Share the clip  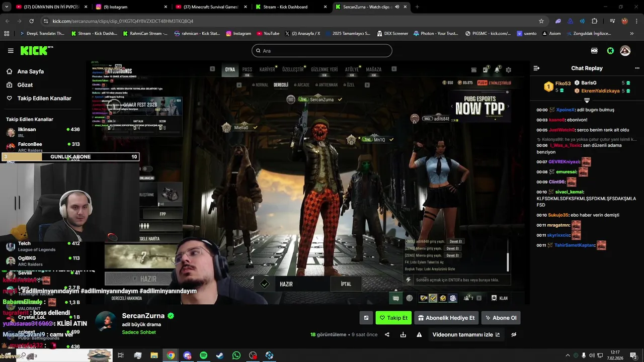point(387,335)
